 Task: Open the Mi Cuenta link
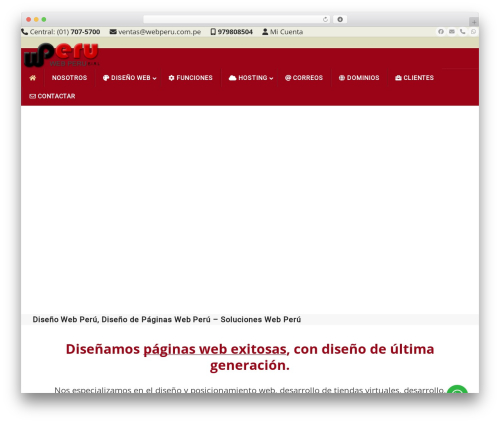pyautogui.click(x=286, y=32)
